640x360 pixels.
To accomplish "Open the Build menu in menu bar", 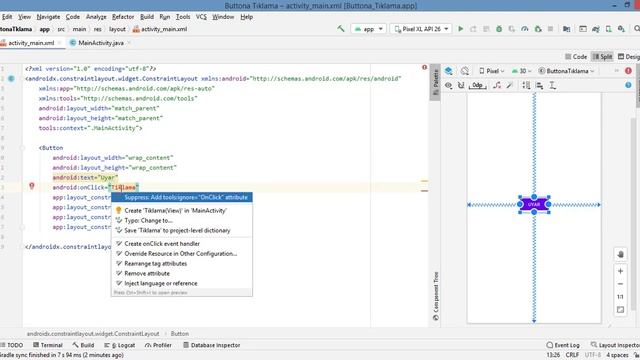I will click(x=147, y=17).
